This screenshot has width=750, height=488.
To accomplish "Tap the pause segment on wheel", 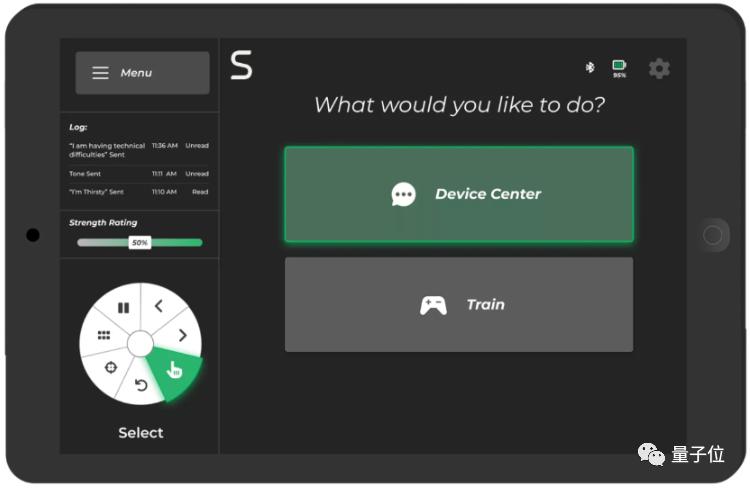I will [123, 308].
